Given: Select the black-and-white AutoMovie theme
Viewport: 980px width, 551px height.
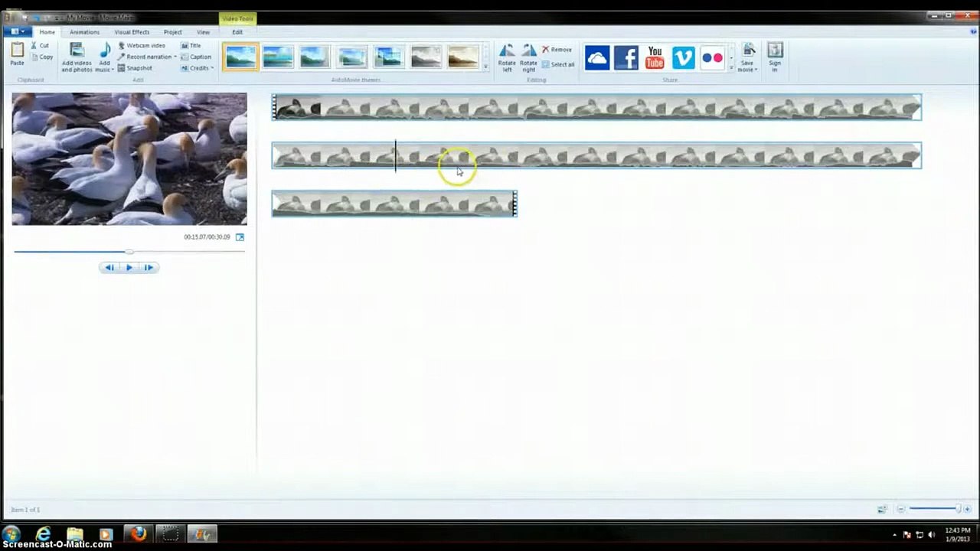Looking at the screenshot, I should click(x=426, y=57).
